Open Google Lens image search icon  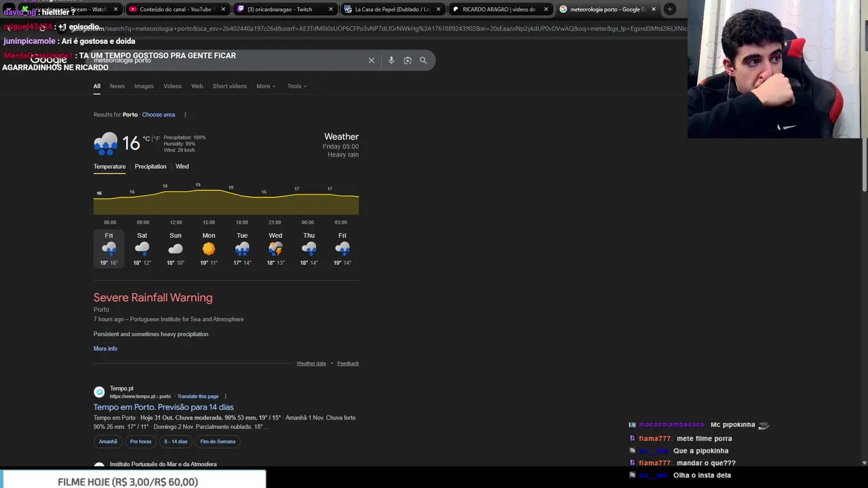pyautogui.click(x=408, y=60)
